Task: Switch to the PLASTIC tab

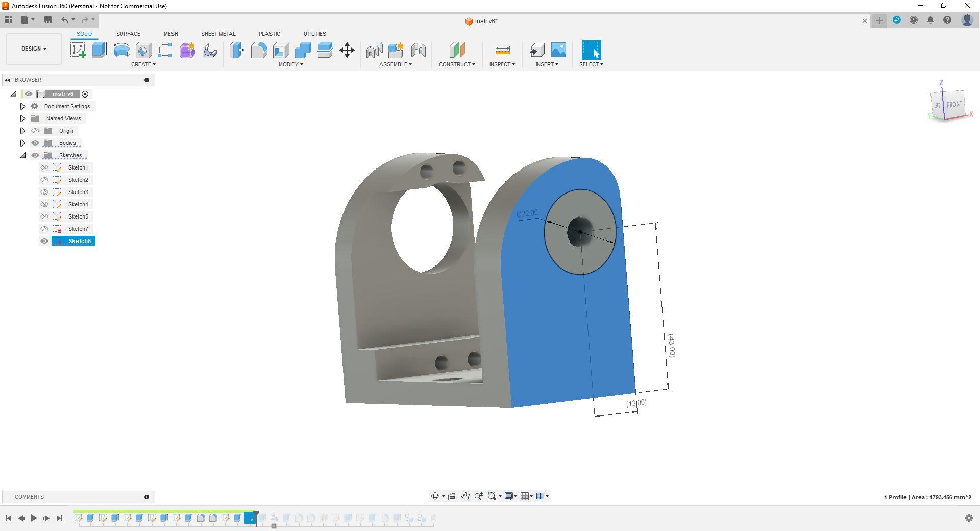Action: tap(269, 34)
